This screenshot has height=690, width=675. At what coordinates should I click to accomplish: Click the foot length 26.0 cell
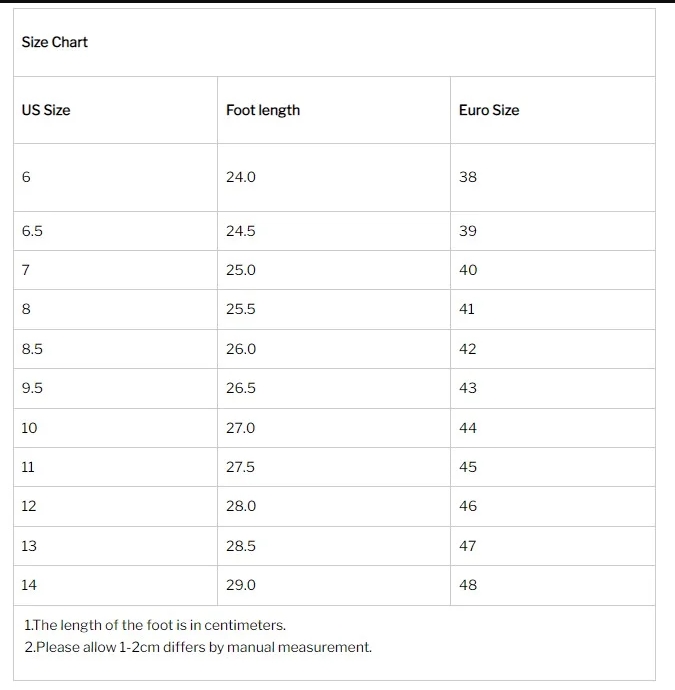(334, 349)
